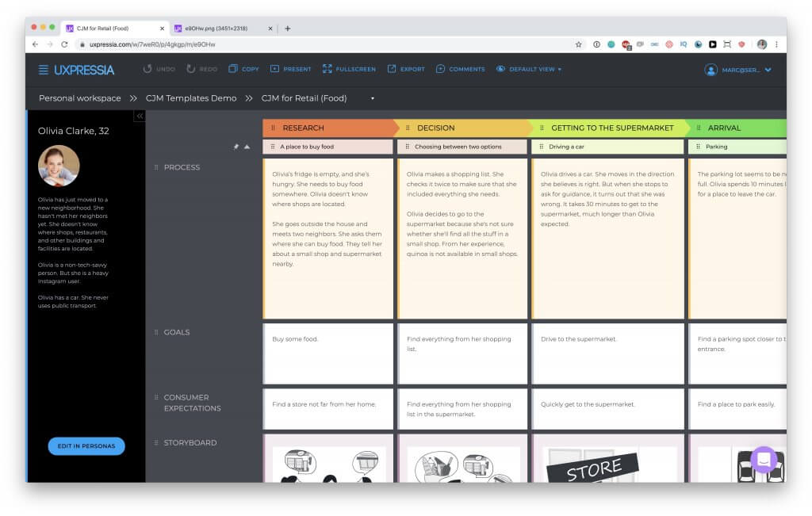The height and width of the screenshot is (516, 812).
Task: Open the chat support bubble
Action: [x=764, y=460]
